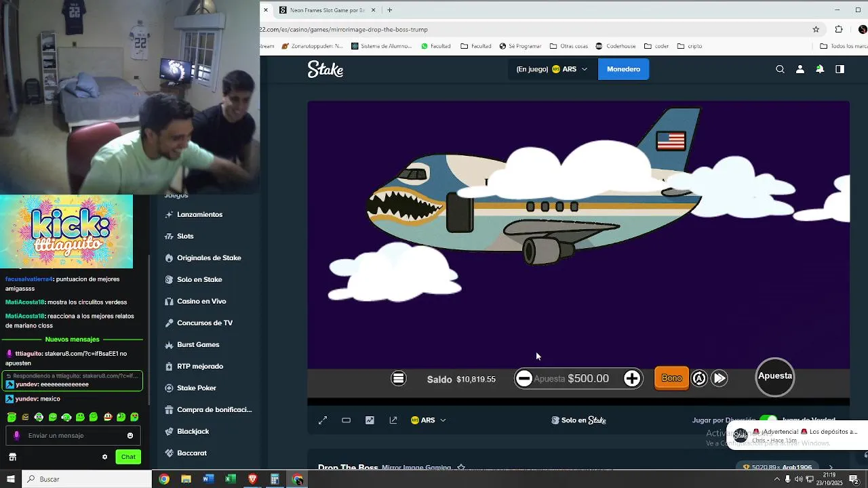
Task: Switch to theatre mode icon
Action: click(x=346, y=420)
